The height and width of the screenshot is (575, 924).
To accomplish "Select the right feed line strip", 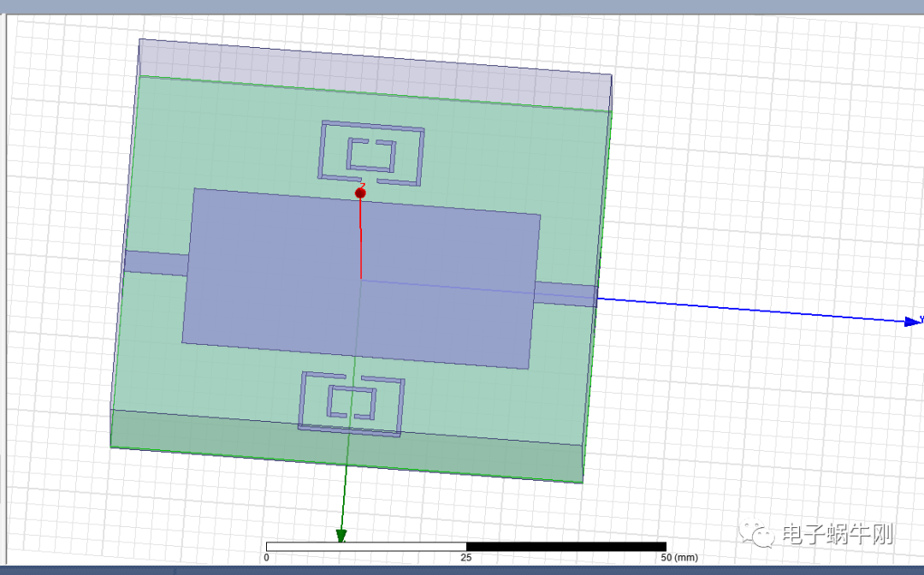I will coord(565,293).
